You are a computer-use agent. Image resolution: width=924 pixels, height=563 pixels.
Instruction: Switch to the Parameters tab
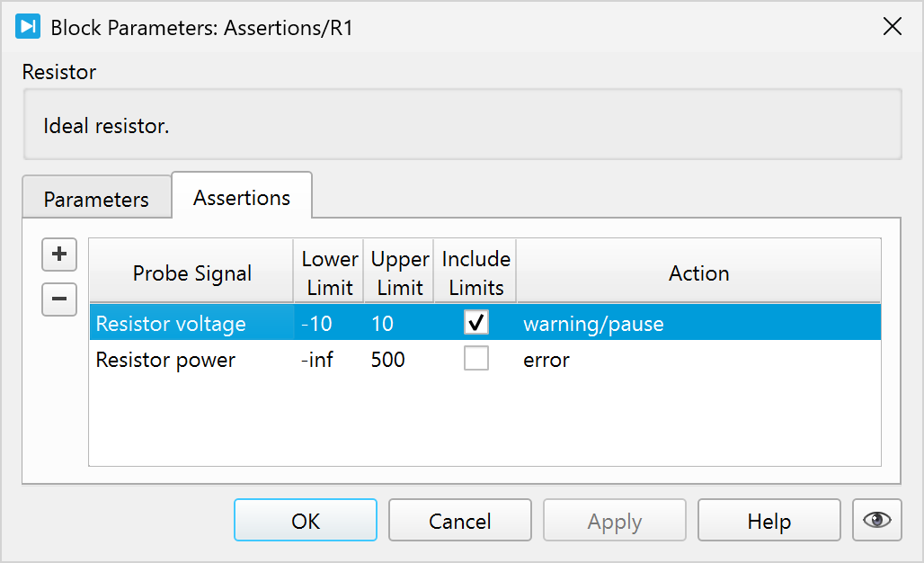point(96,199)
